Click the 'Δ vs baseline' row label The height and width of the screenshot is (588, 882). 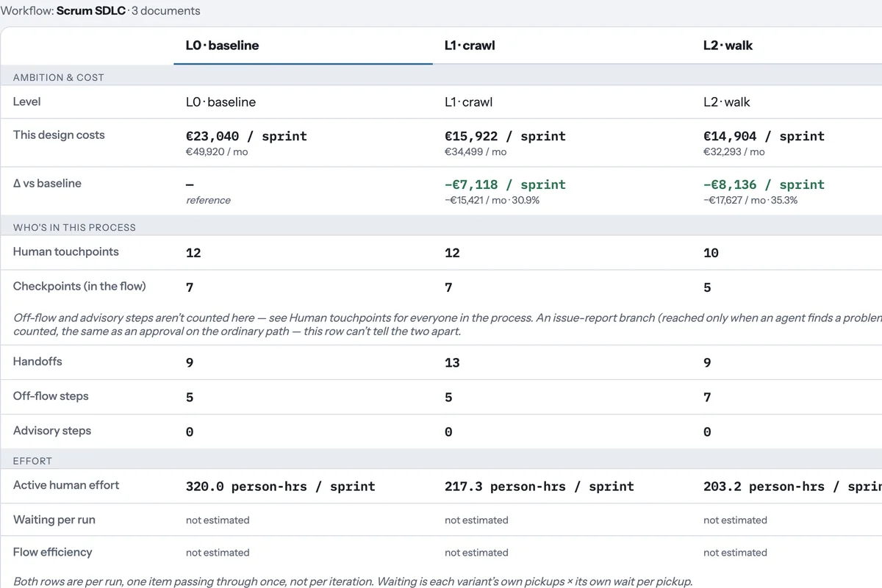point(47,184)
